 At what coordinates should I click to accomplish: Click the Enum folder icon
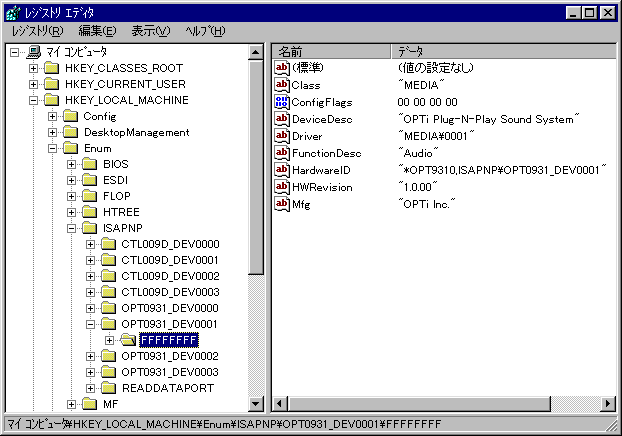71,148
